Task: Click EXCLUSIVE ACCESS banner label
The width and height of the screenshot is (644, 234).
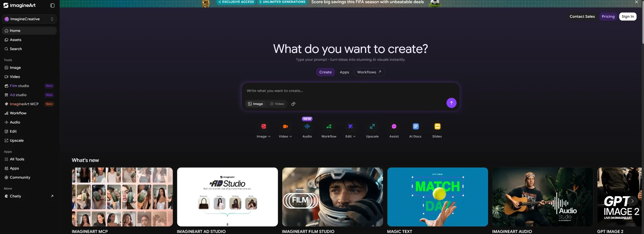Action: [x=236, y=2]
